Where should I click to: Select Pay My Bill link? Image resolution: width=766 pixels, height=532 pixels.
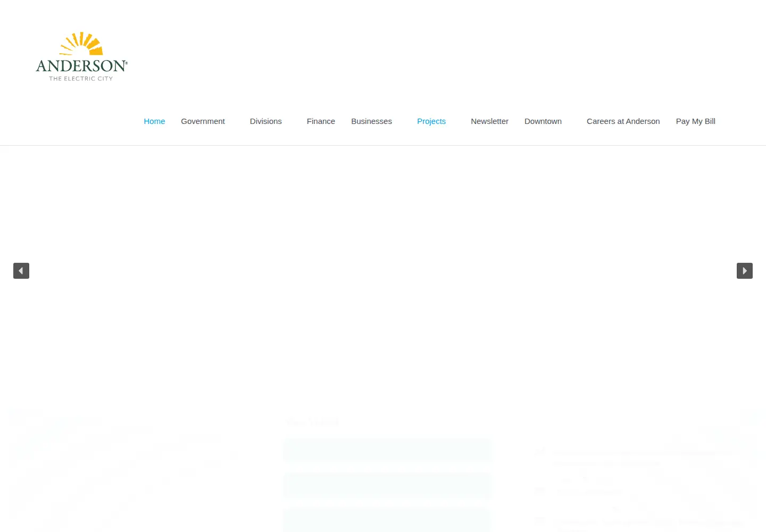696,121
